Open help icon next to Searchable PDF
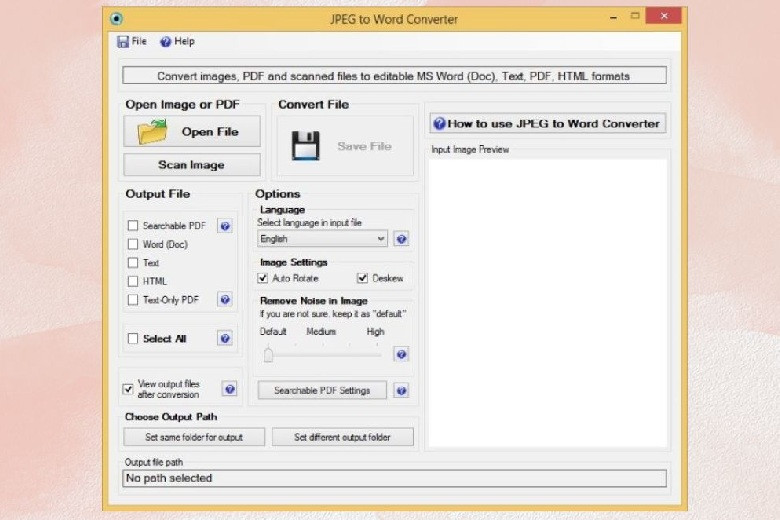 click(x=225, y=226)
